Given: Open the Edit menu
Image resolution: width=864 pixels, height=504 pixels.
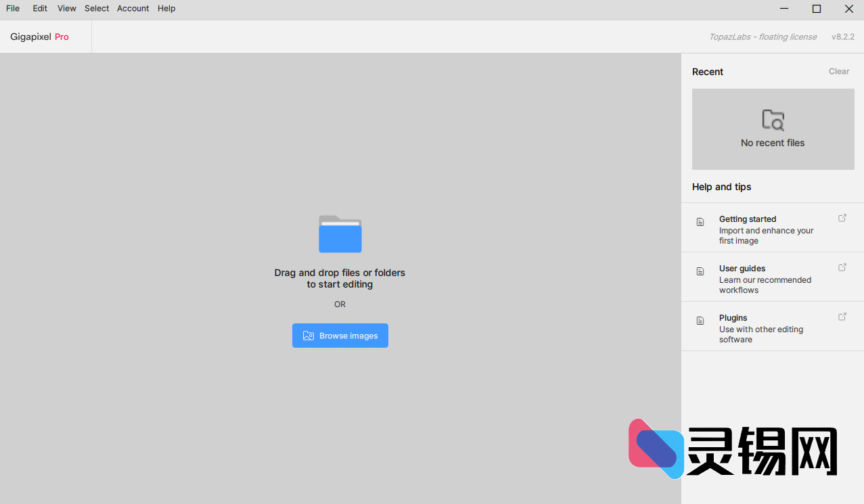Looking at the screenshot, I should 40,9.
